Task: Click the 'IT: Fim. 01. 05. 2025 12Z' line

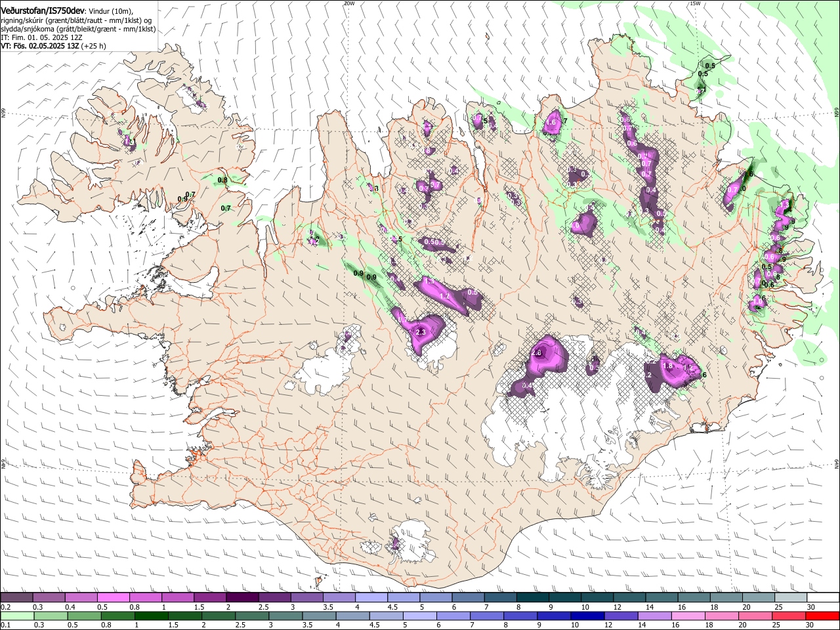Action: (42, 37)
